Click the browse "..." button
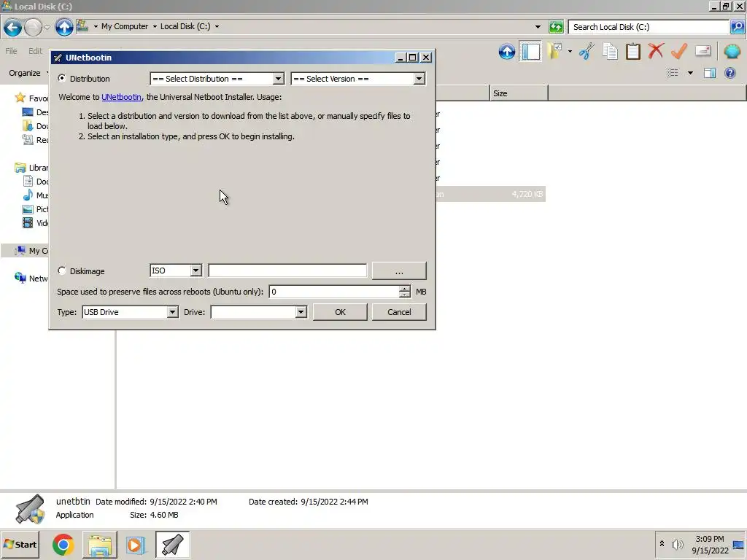The image size is (747, 560). pyautogui.click(x=399, y=271)
